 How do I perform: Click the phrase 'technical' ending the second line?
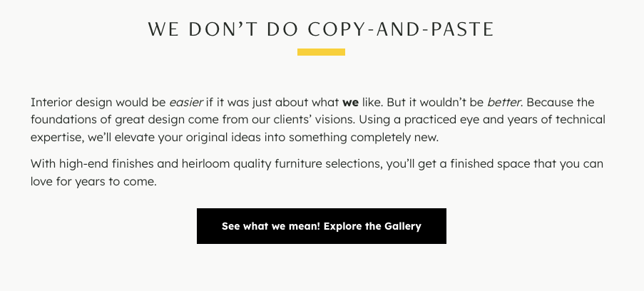(x=581, y=120)
